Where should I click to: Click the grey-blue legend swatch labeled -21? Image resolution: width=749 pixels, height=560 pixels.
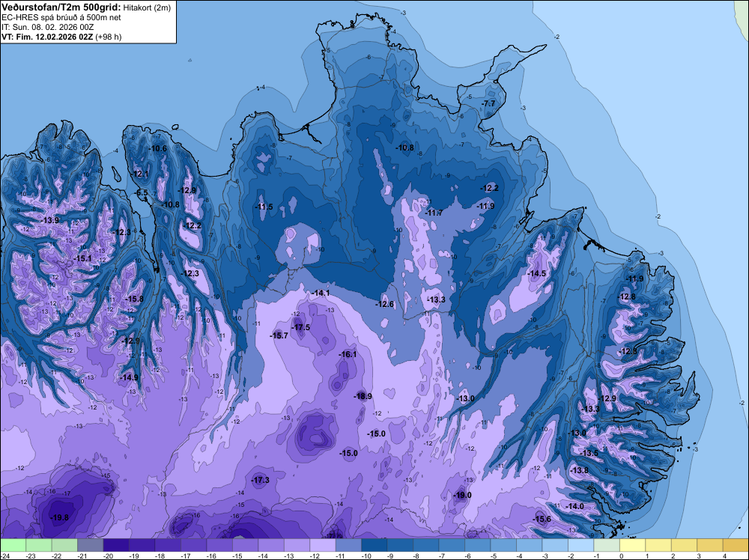tap(91, 545)
